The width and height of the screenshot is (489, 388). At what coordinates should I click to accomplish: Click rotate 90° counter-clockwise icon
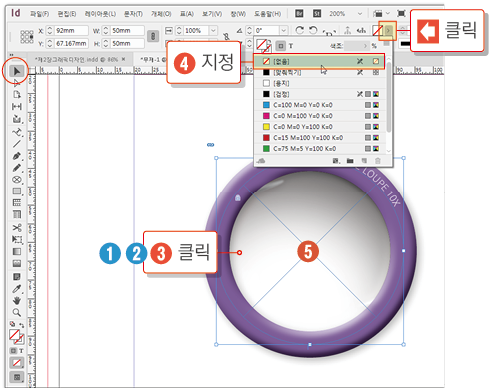tap(313, 30)
